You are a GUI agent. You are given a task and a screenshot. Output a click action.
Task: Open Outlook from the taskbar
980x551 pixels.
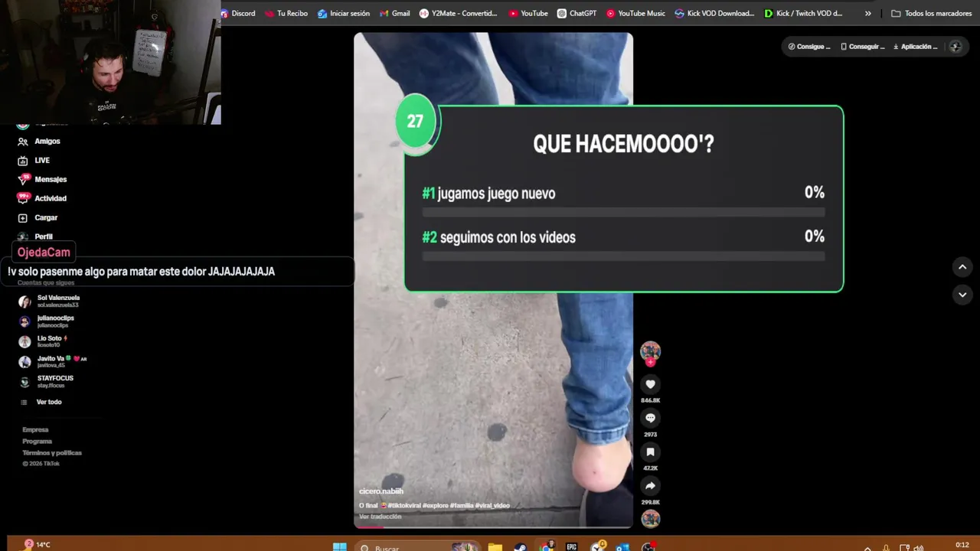[x=622, y=547]
